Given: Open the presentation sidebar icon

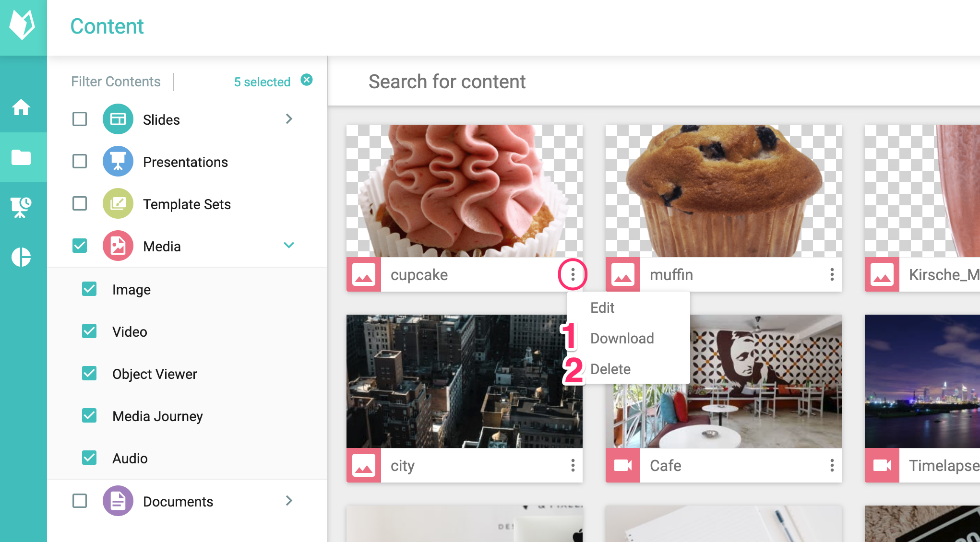Looking at the screenshot, I should [21, 207].
